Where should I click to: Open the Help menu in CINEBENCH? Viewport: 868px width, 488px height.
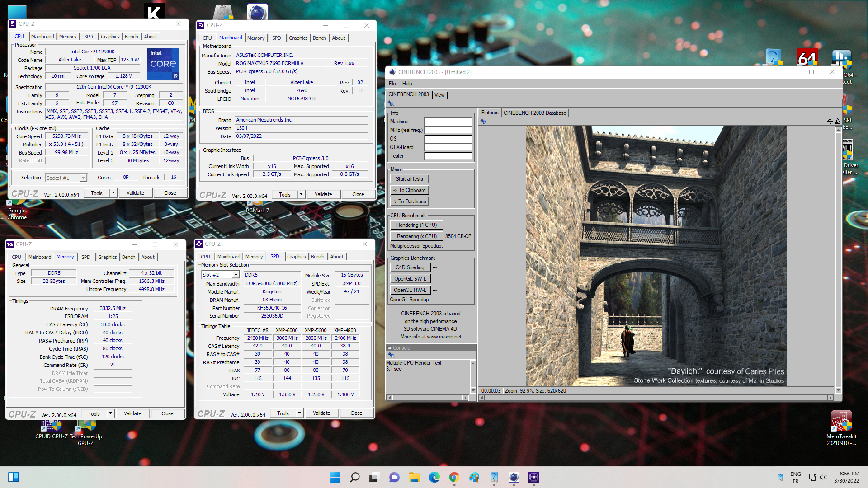[x=407, y=84]
